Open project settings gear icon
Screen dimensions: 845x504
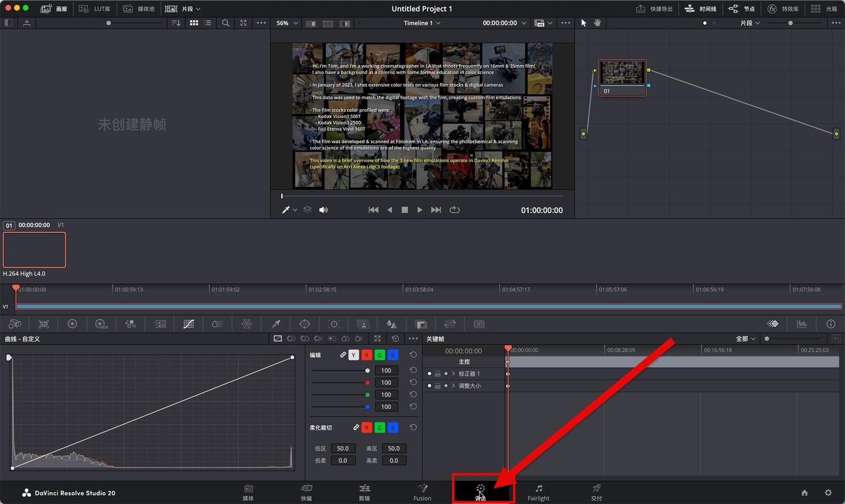pos(828,493)
